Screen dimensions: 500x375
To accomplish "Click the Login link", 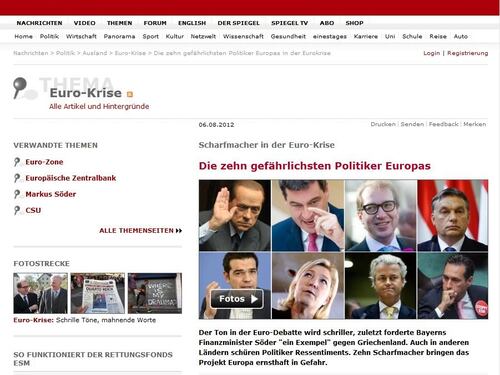I will 432,53.
